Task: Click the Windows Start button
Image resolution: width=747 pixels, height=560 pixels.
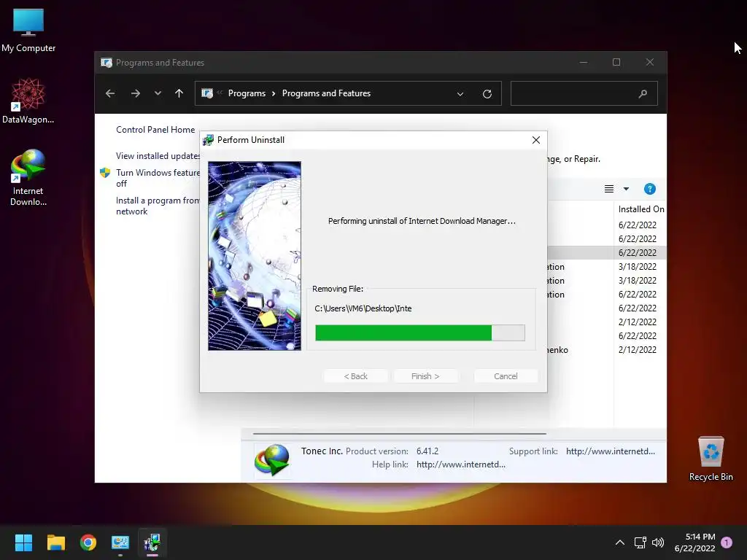Action: [x=23, y=542]
